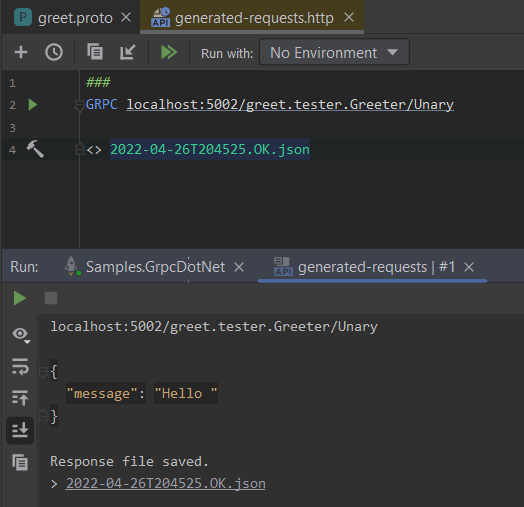This screenshot has width=524, height=507.
Task: Toggle soft-wrap in the response output
Action: (20, 367)
